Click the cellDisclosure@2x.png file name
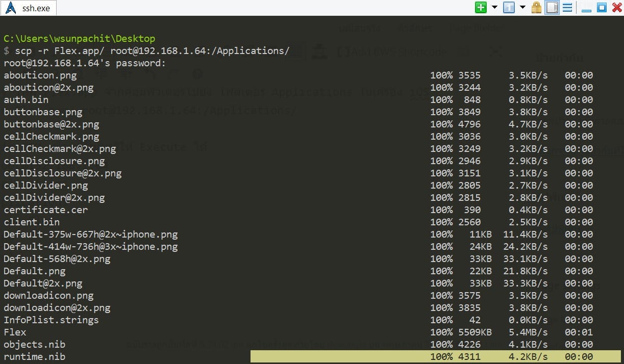Image resolution: width=624 pixels, height=364 pixels. click(63, 173)
